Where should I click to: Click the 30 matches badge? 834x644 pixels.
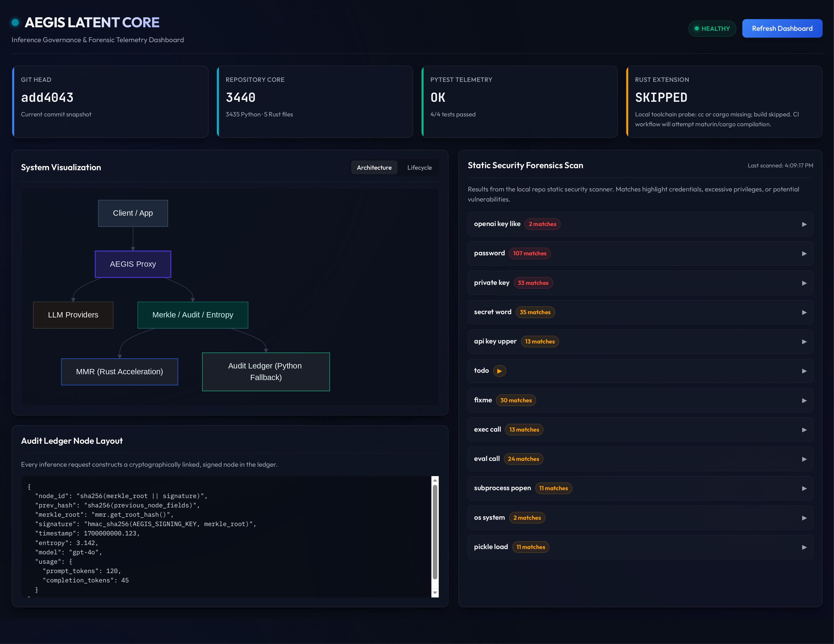(516, 400)
